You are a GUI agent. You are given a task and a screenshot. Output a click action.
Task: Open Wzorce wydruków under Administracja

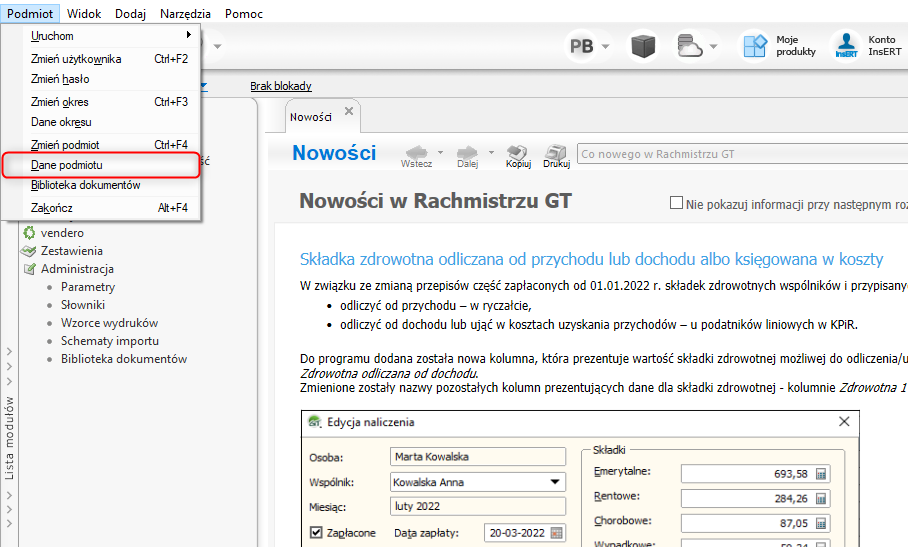pyautogui.click(x=109, y=323)
